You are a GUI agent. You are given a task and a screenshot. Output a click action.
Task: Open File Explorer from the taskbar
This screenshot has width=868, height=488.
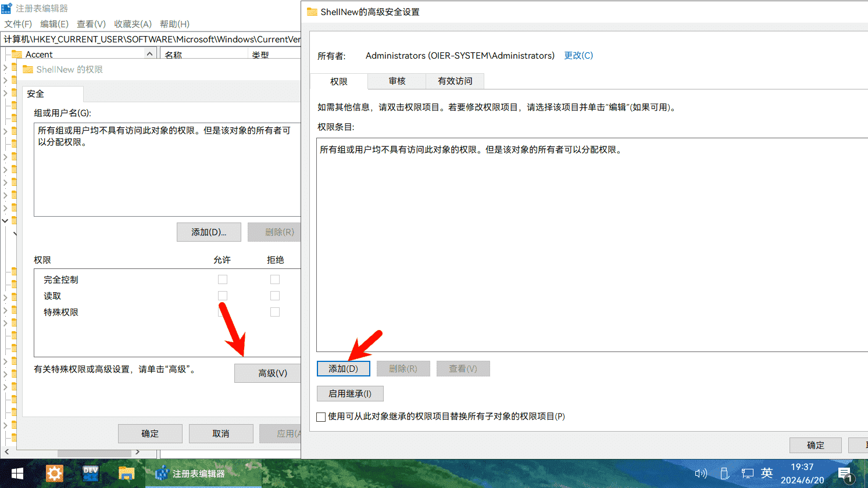click(x=126, y=473)
